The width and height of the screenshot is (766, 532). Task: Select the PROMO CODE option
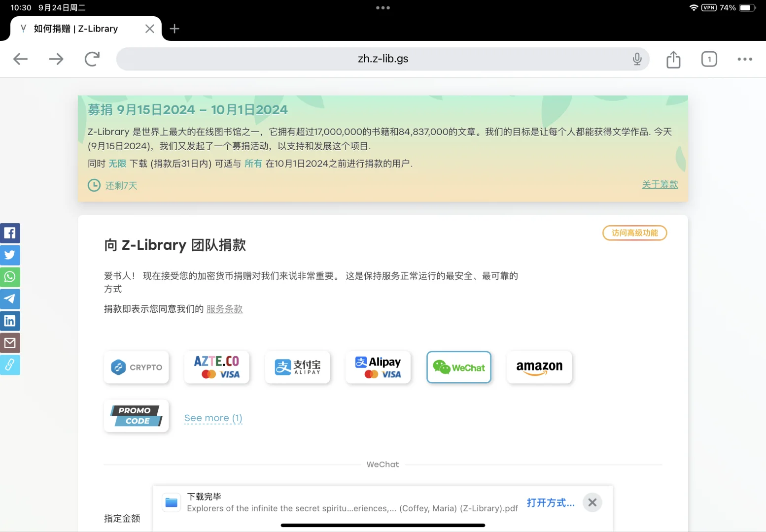[137, 416]
